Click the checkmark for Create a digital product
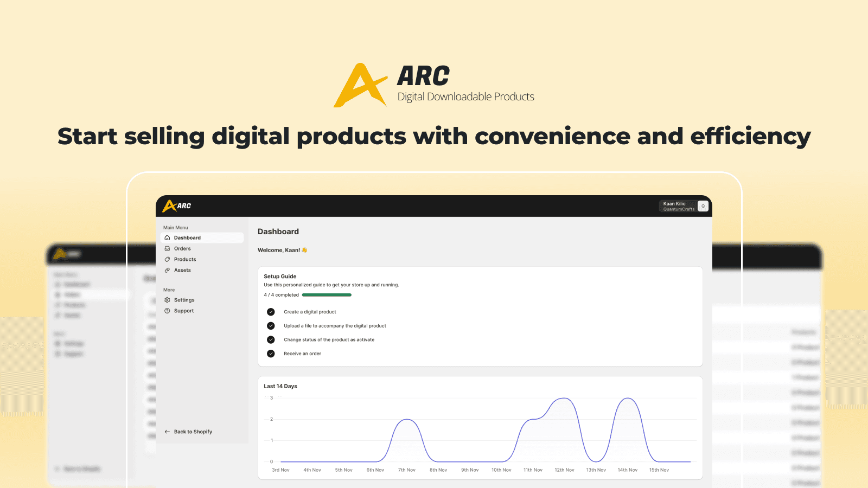The height and width of the screenshot is (488, 868). [271, 312]
